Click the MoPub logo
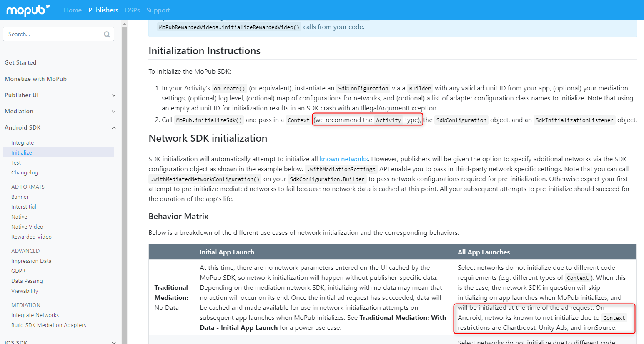This screenshot has width=644, height=344. (28, 10)
